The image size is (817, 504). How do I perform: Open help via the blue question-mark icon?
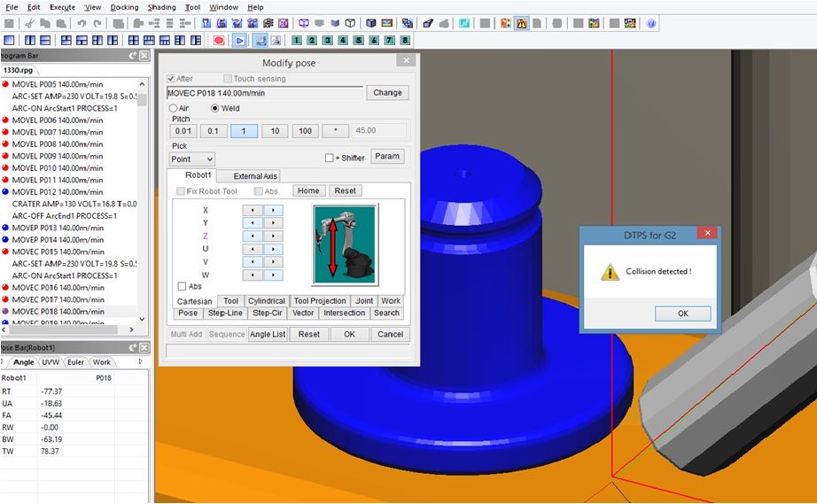pyautogui.click(x=651, y=24)
